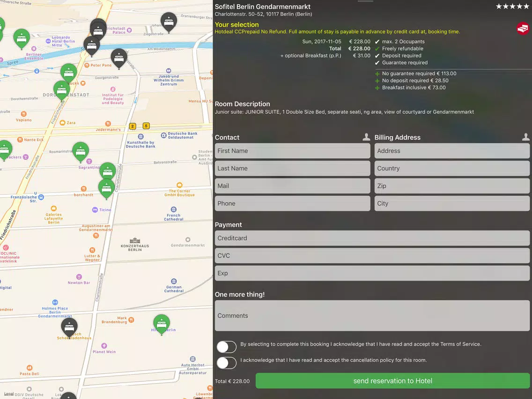Tap the contact person icon beside Contact
The height and width of the screenshot is (399, 532).
coord(366,137)
